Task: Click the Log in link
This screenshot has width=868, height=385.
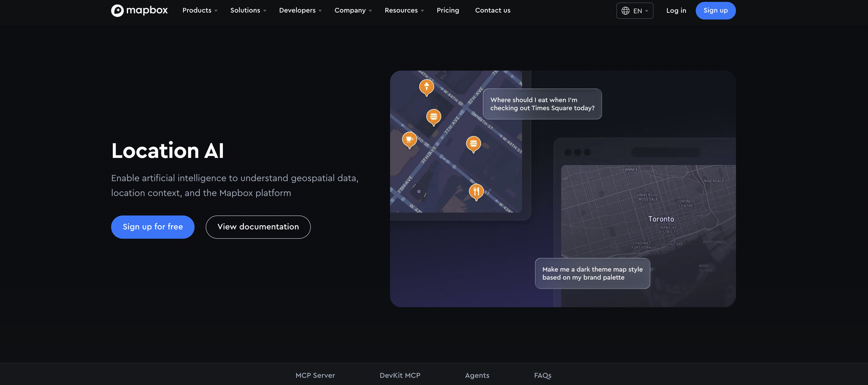Action: click(x=676, y=11)
